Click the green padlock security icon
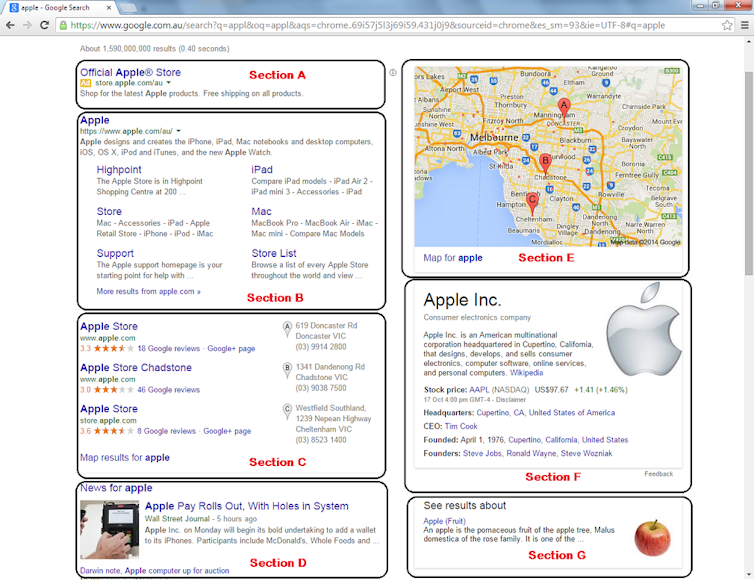The image size is (754, 581). (x=63, y=25)
